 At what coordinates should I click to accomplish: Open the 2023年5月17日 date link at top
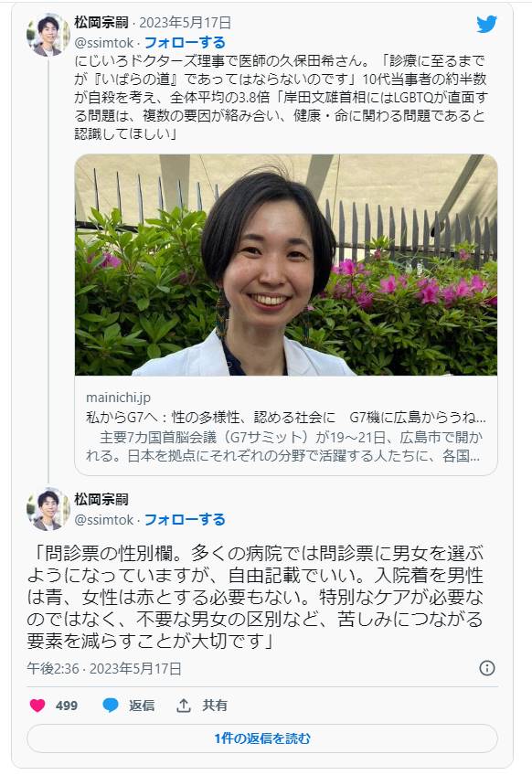pyautogui.click(x=185, y=23)
